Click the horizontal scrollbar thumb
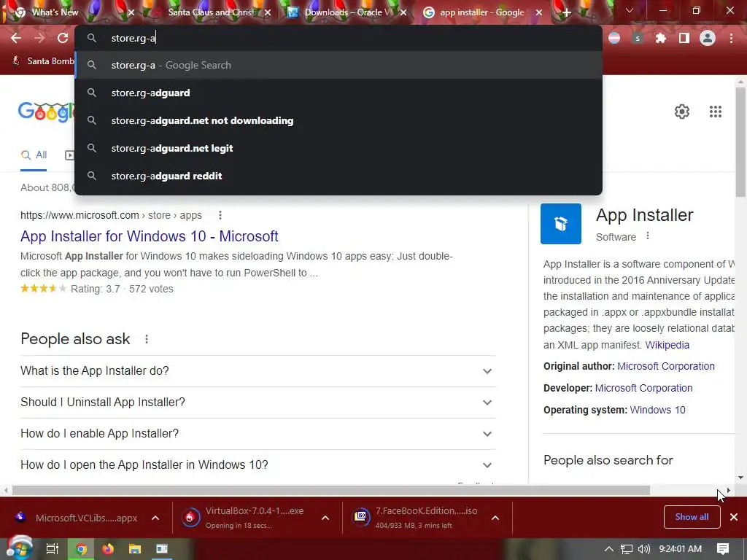 (330, 490)
